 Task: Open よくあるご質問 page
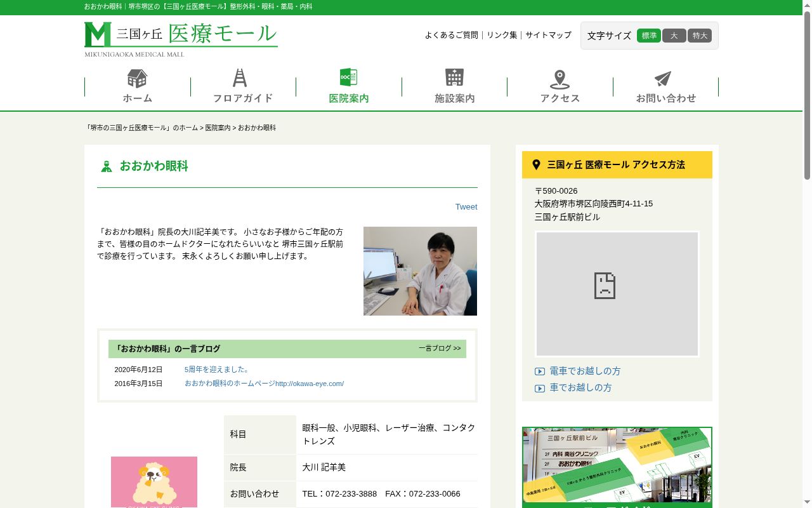tap(452, 35)
